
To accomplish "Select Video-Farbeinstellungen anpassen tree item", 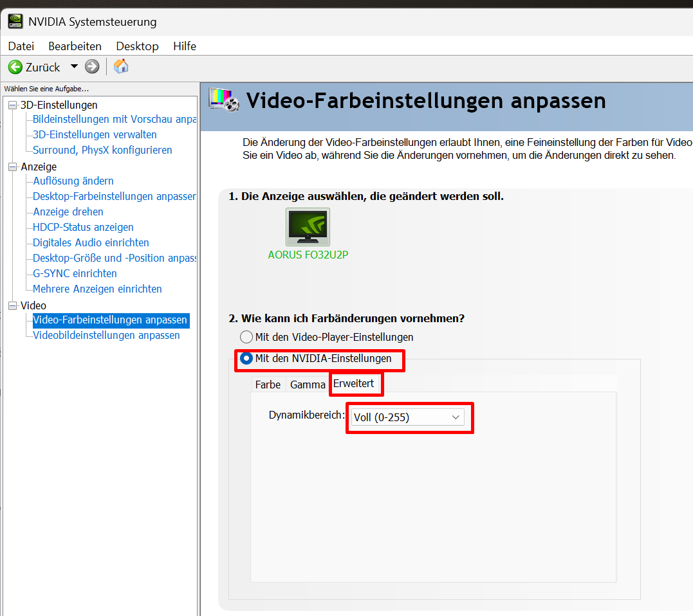I will tap(111, 320).
